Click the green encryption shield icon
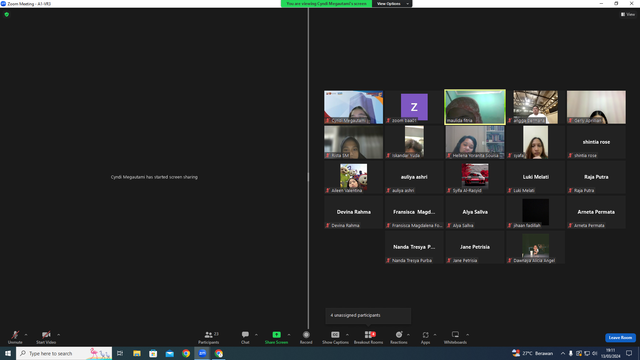640x360 pixels. 7,14
